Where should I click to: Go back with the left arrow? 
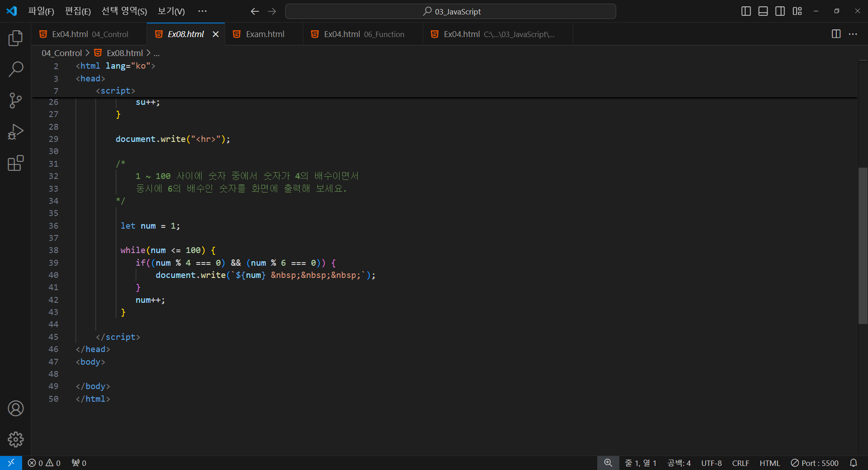click(x=255, y=11)
